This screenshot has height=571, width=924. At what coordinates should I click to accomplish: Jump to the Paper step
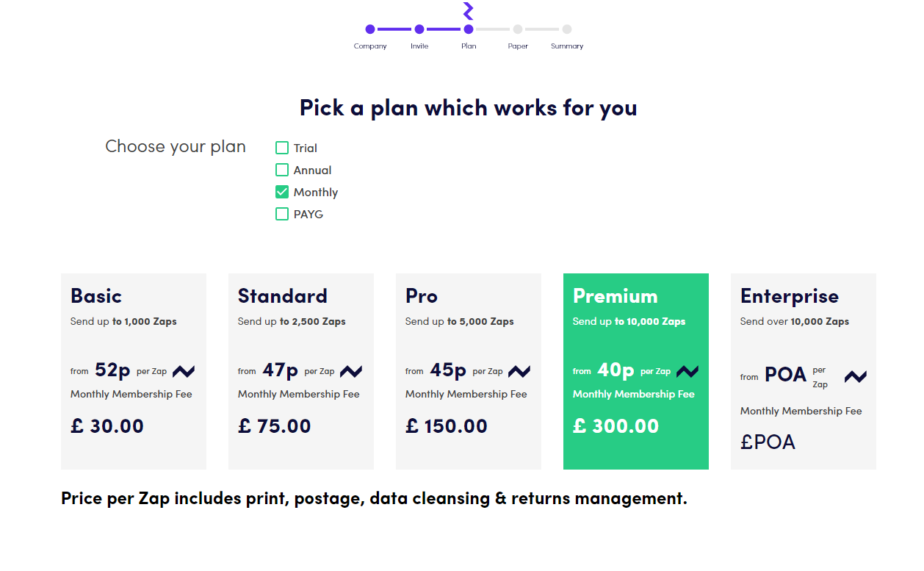point(518,29)
